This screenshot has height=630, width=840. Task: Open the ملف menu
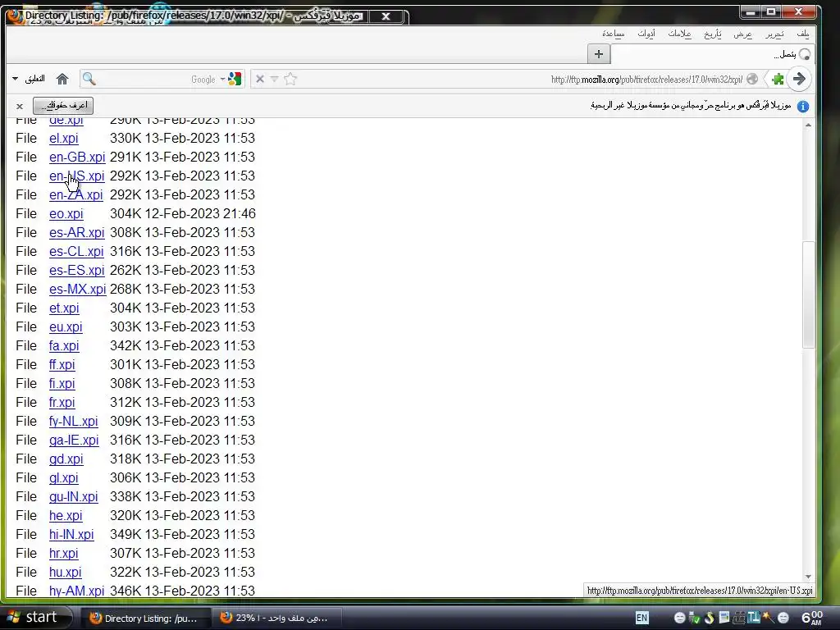(x=802, y=34)
